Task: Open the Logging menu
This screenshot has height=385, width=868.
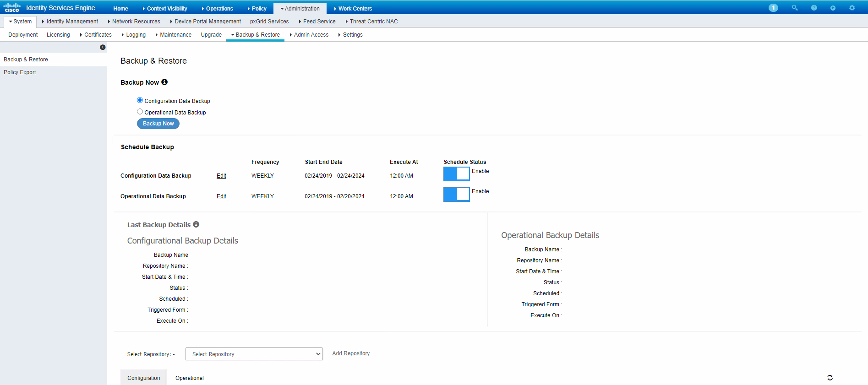Action: click(x=134, y=35)
